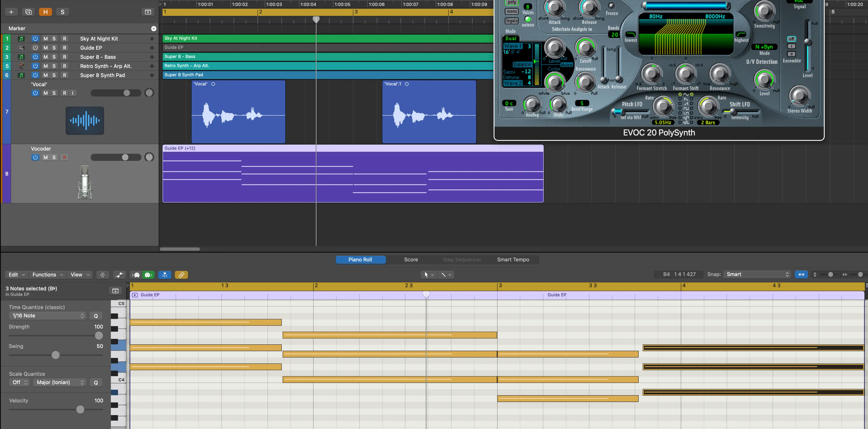Click the Piano Roll tab

[360, 259]
